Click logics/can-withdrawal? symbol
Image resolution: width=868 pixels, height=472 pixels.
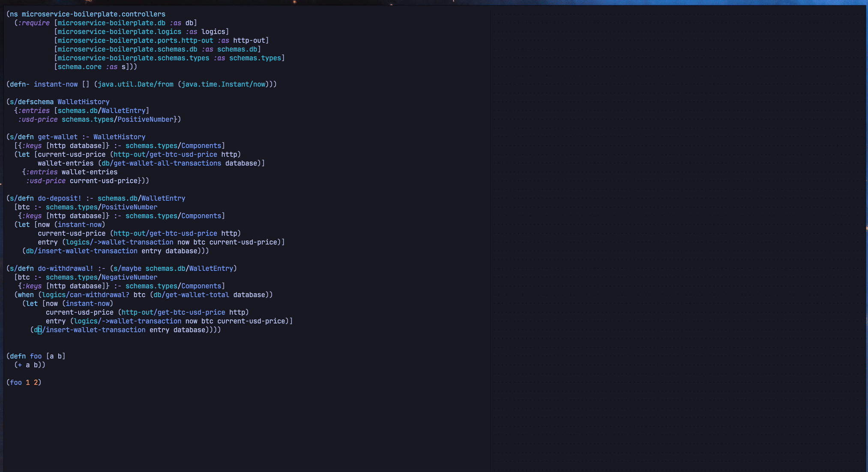click(85, 295)
